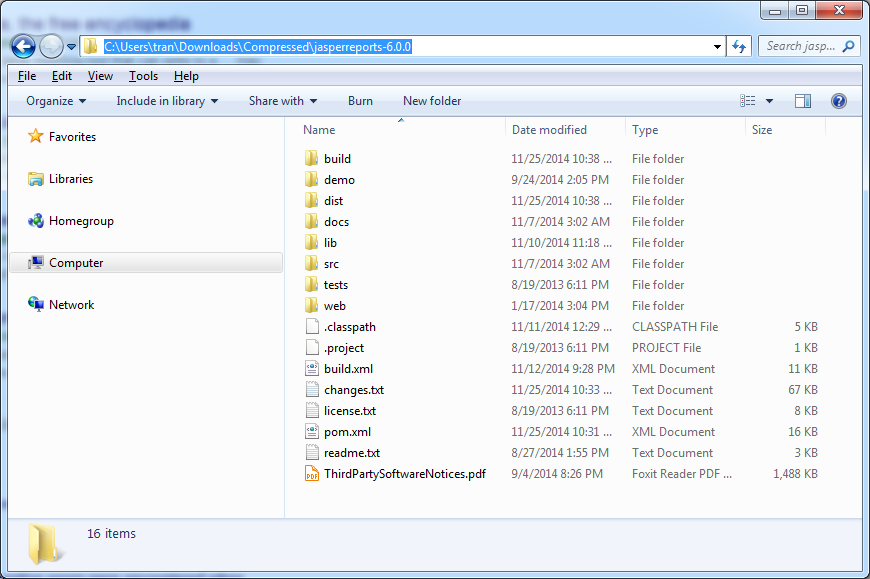Click the pom.xml file icon
Viewport: 870px width, 579px height.
[x=312, y=432]
